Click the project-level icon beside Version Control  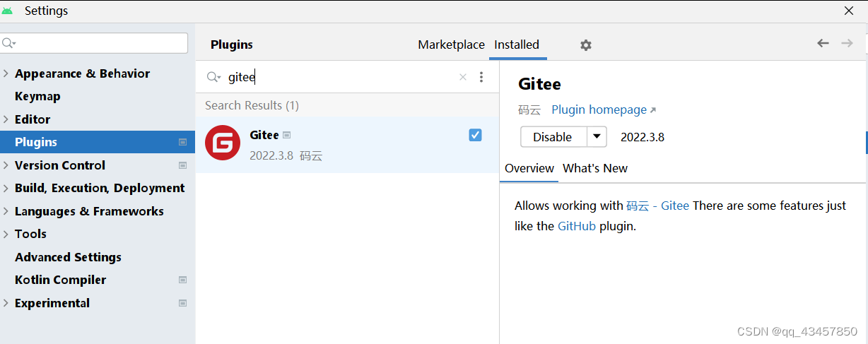point(183,165)
